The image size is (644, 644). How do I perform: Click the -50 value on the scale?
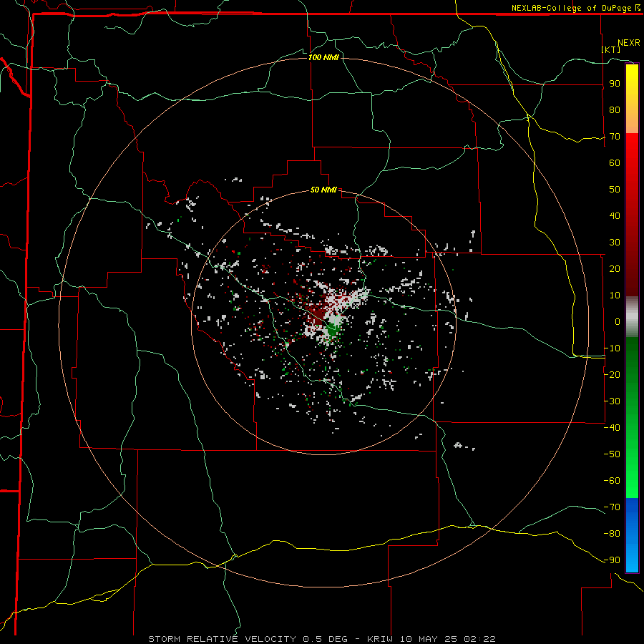pos(612,454)
